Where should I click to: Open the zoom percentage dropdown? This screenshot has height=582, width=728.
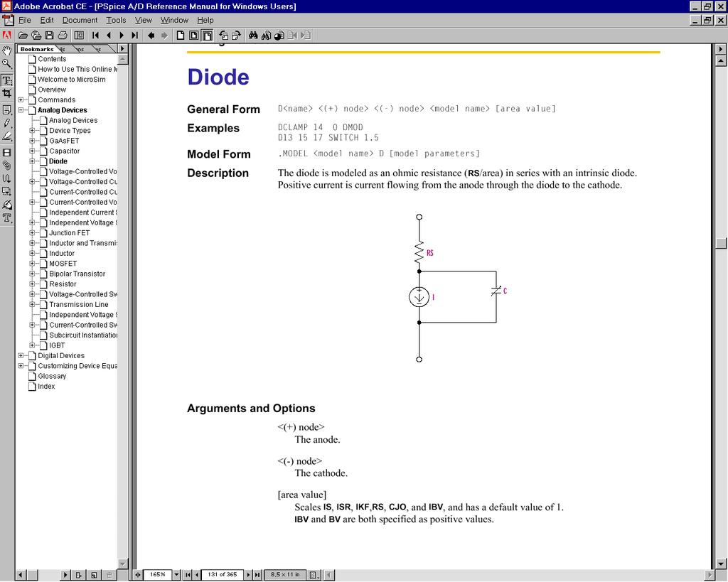click(x=176, y=575)
